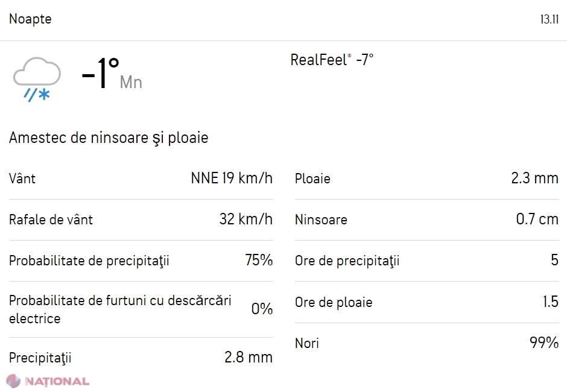Viewport: 567px width, 392px height.
Task: Click the Ore de ploaie label
Action: point(334,302)
